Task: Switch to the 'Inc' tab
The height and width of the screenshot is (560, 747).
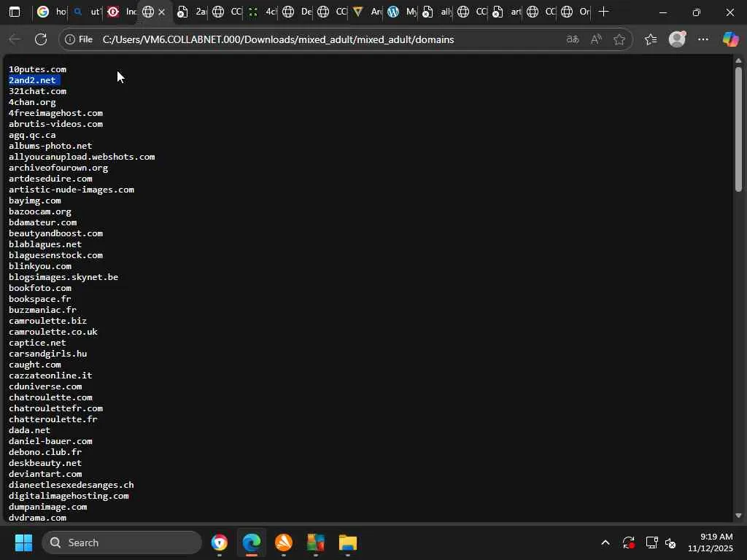Action: tap(121, 12)
